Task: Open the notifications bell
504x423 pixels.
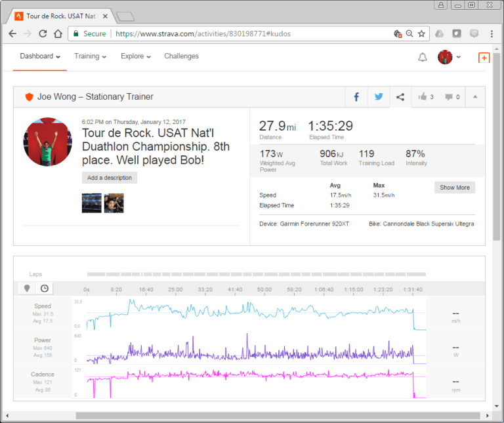Action: click(423, 57)
